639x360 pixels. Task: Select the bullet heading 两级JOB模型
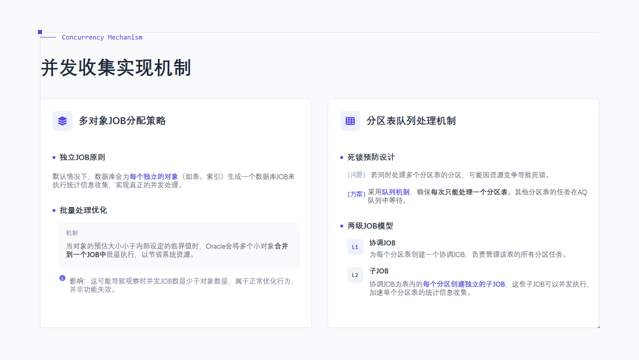(370, 226)
